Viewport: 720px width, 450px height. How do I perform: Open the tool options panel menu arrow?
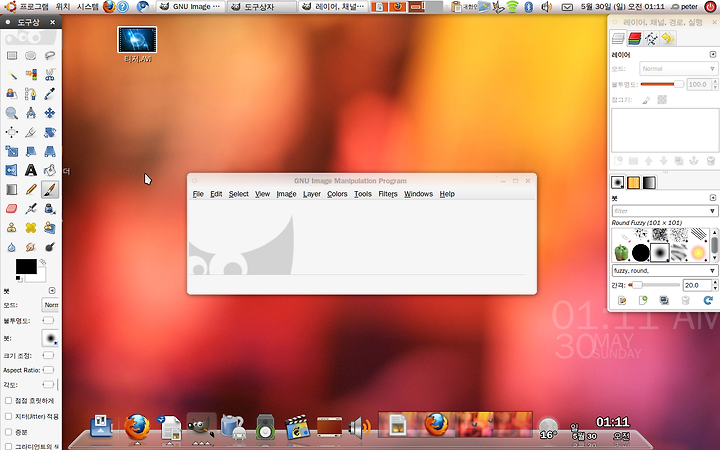(52, 290)
